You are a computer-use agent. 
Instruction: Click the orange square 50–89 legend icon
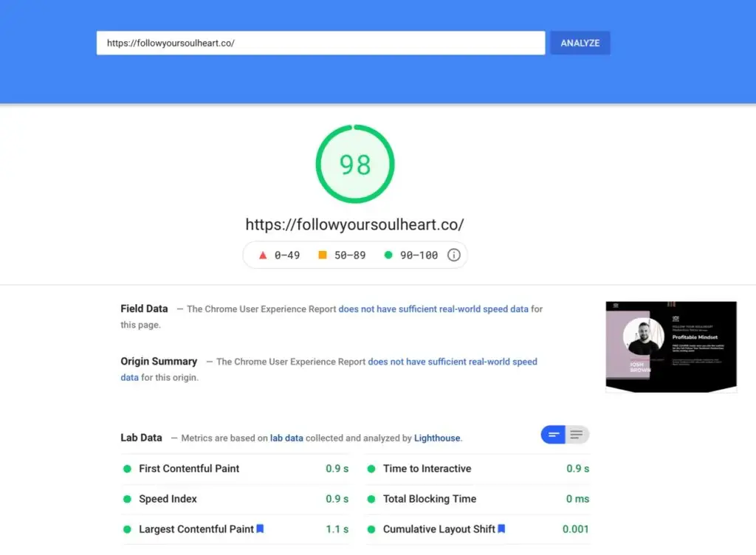click(x=323, y=255)
